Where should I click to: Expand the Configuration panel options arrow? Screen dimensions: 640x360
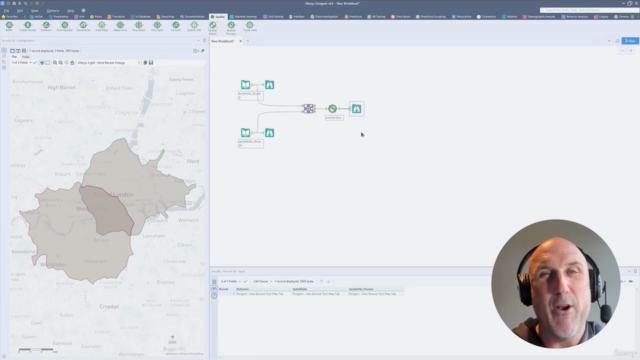198,40
